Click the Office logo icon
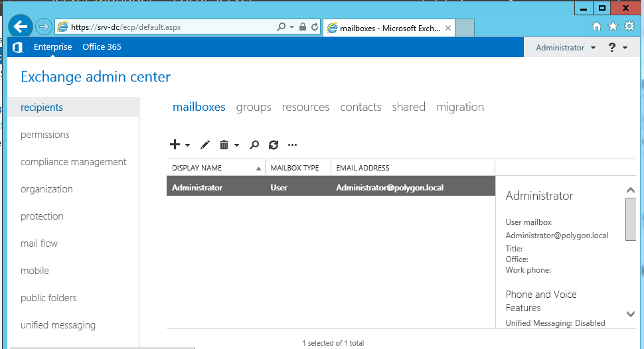 coord(17,47)
